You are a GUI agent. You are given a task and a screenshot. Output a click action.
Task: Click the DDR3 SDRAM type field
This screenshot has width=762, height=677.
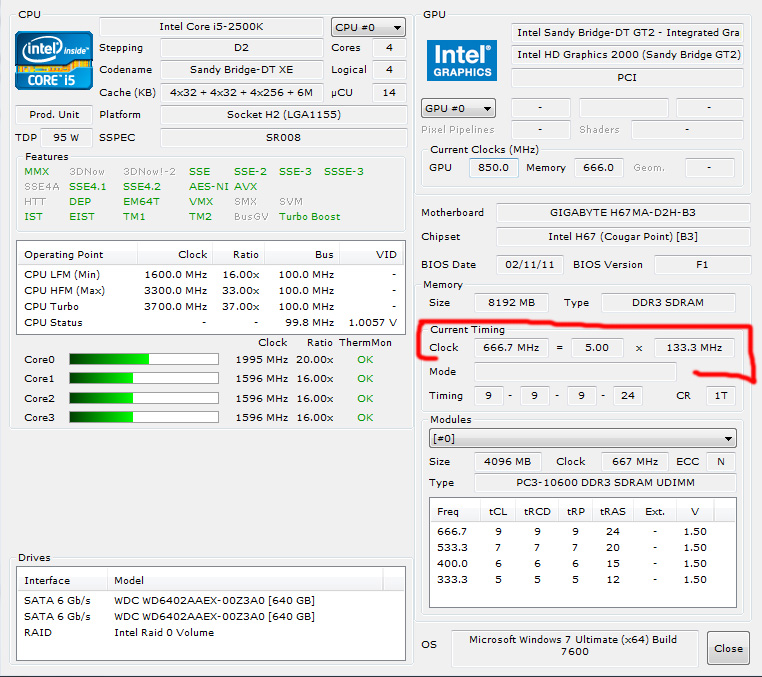pos(668,302)
